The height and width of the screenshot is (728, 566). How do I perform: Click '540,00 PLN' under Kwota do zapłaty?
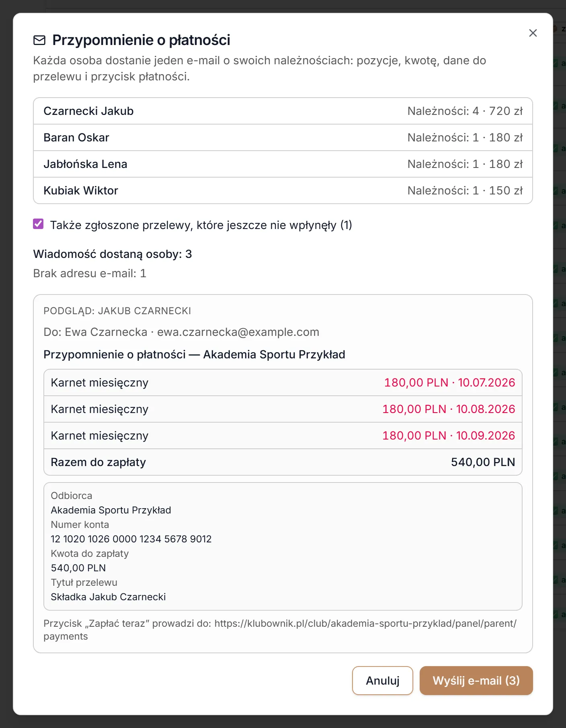point(78,568)
